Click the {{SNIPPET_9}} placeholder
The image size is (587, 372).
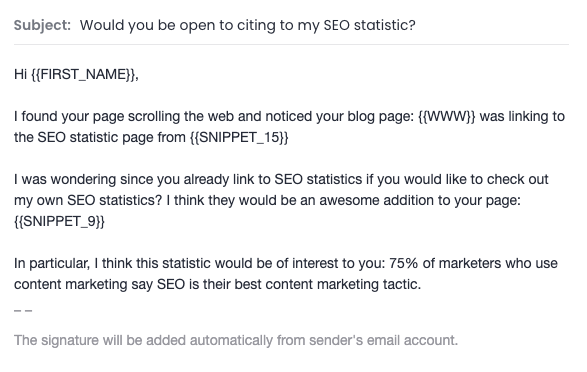[59, 221]
